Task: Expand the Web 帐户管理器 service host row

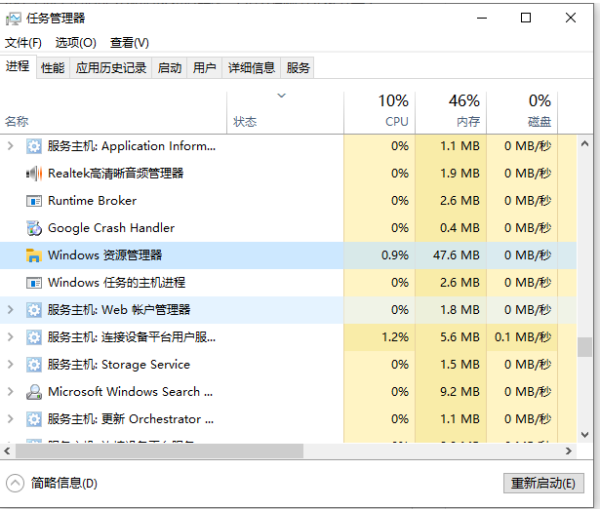Action: 11,310
